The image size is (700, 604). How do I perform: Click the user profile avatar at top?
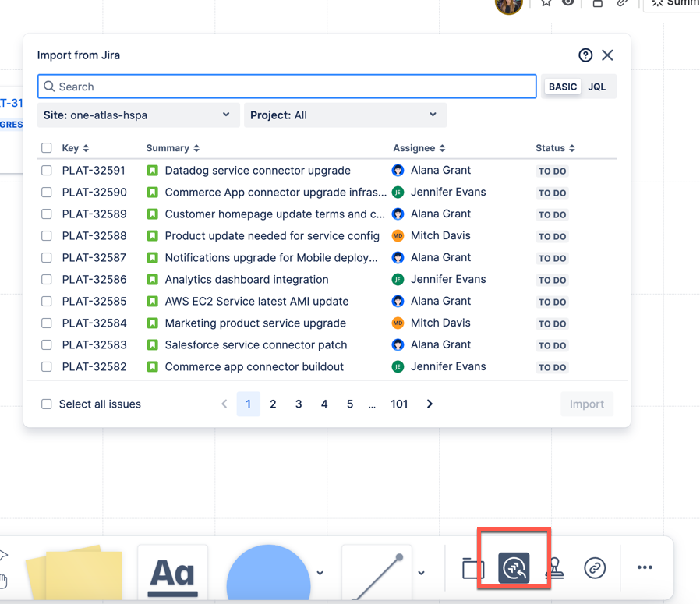click(x=508, y=6)
